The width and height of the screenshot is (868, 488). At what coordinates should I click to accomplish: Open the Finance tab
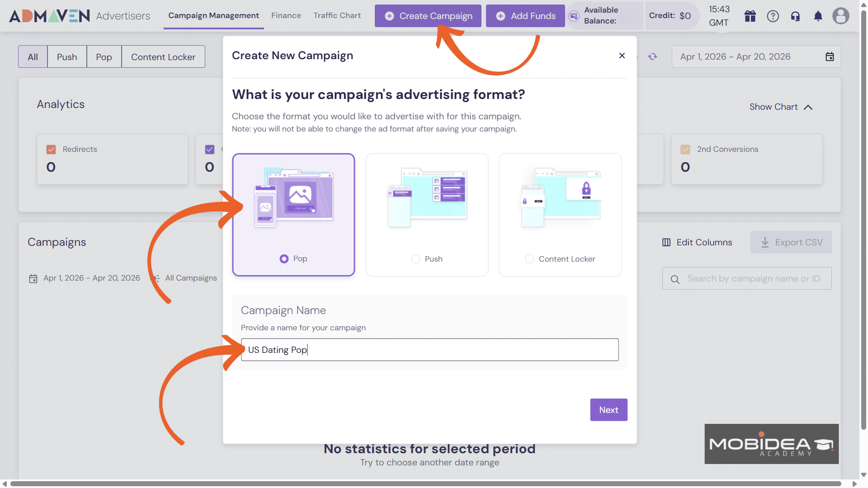tap(286, 15)
